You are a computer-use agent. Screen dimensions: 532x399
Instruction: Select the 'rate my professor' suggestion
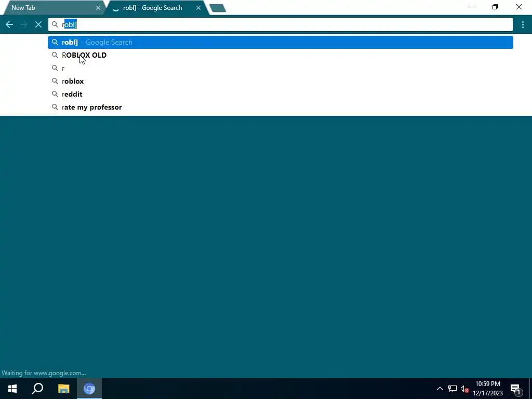click(280, 107)
